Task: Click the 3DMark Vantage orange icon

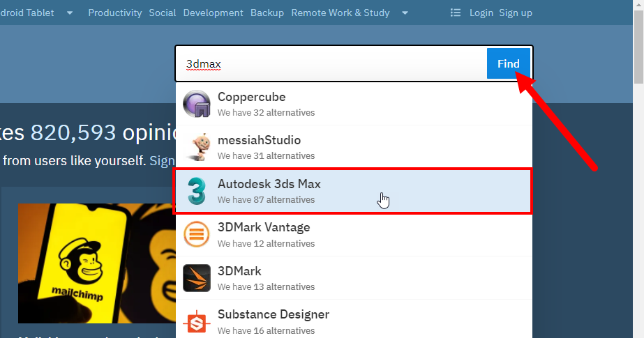Action: tap(196, 233)
